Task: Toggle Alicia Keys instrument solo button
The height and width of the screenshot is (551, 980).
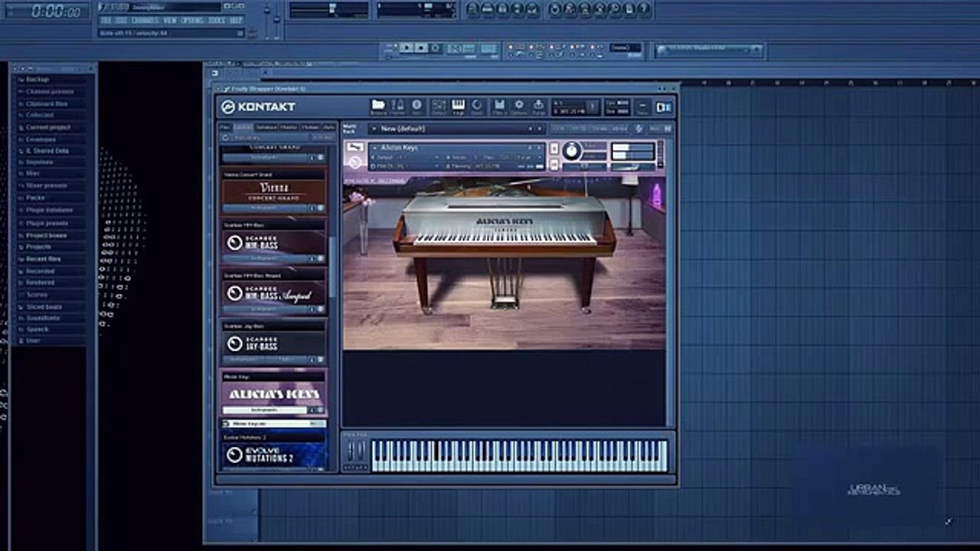Action: pos(554,148)
